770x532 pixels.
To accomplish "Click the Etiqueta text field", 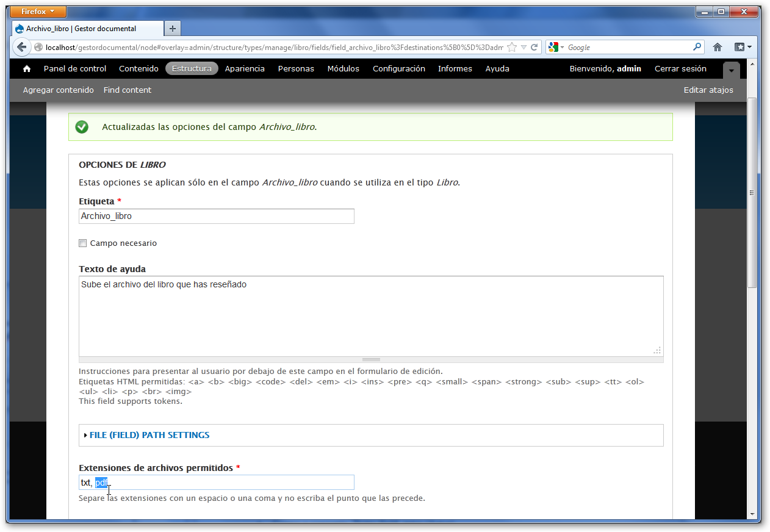I will point(216,216).
